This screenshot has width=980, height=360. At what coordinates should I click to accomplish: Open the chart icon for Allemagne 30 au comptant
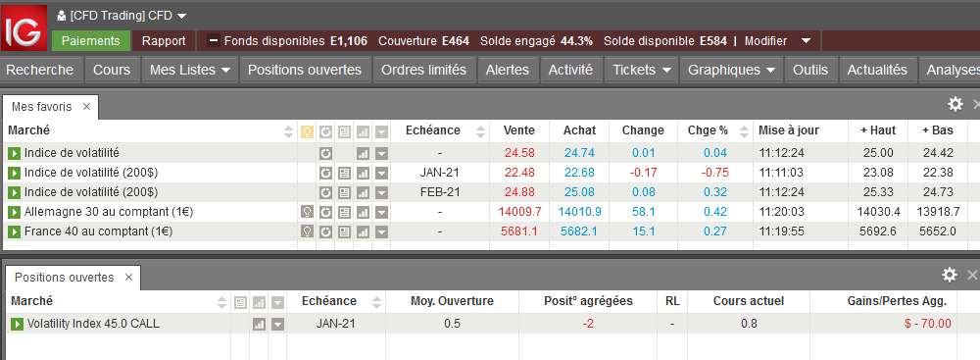pos(363,212)
